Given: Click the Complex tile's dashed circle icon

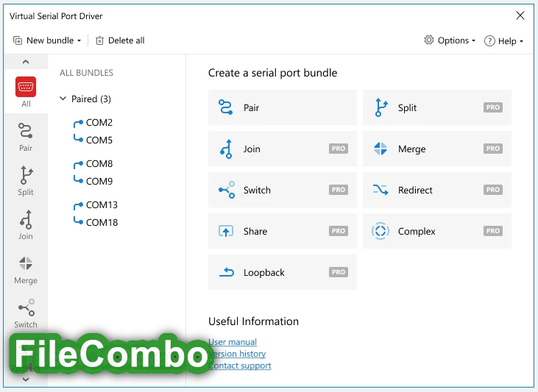Looking at the screenshot, I should tap(381, 231).
